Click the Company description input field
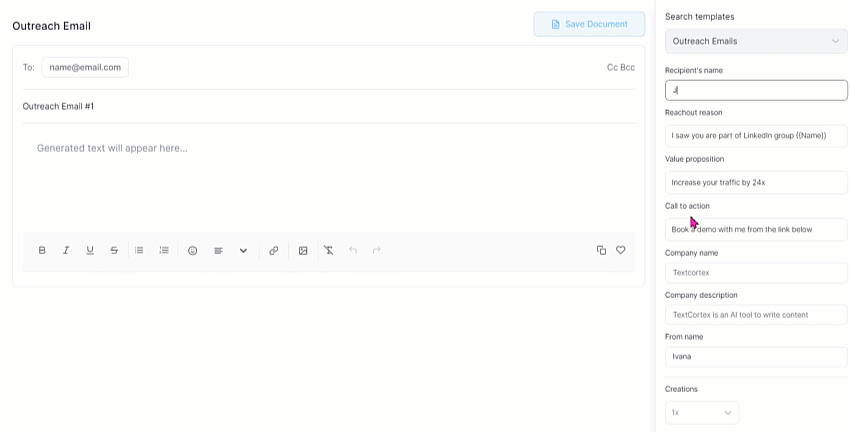 [756, 315]
